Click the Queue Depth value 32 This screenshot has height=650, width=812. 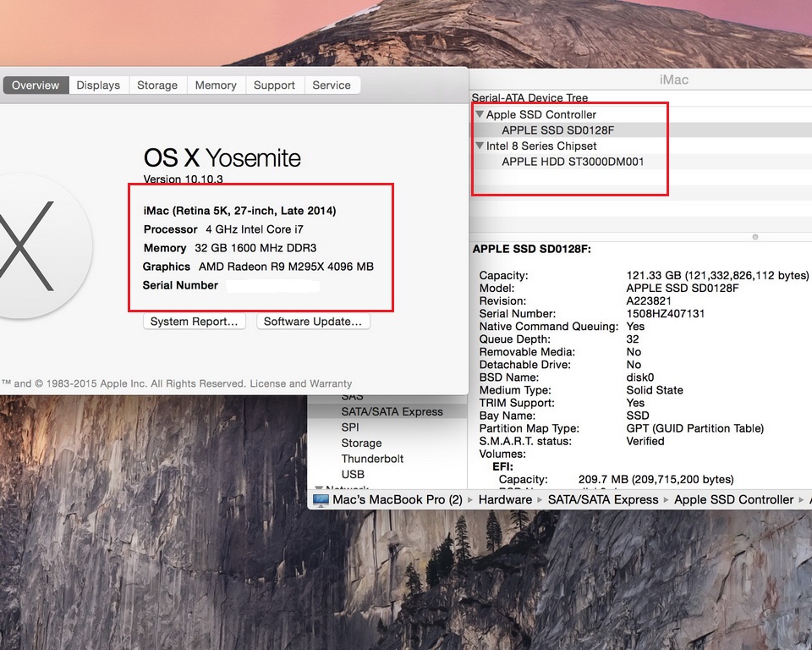[633, 339]
